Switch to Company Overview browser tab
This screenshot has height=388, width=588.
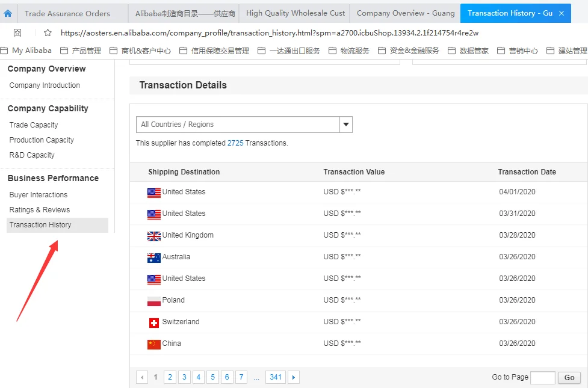405,13
